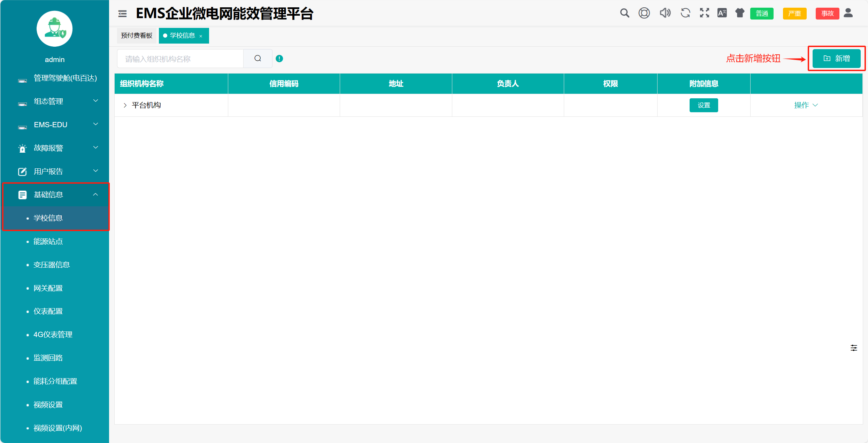Toggle the yellow 严重 alarm badge
868x443 pixels.
click(794, 14)
